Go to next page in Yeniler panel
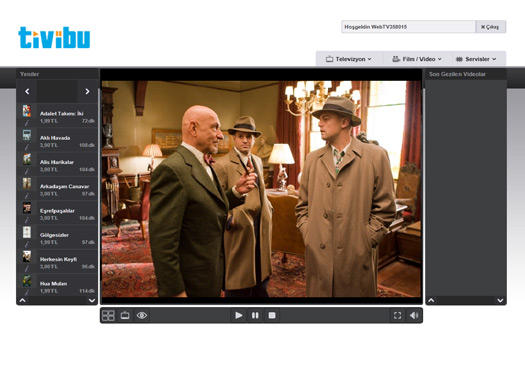Image resolution: width=525 pixels, height=370 pixels. click(87, 91)
